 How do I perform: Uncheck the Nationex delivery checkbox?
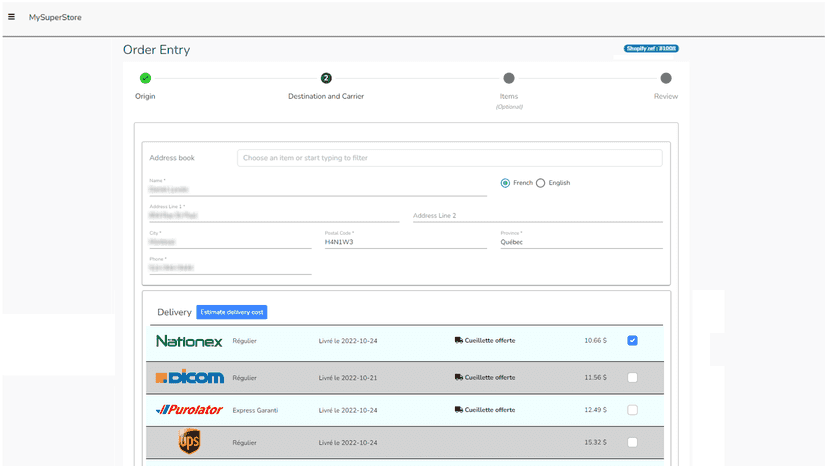(632, 341)
